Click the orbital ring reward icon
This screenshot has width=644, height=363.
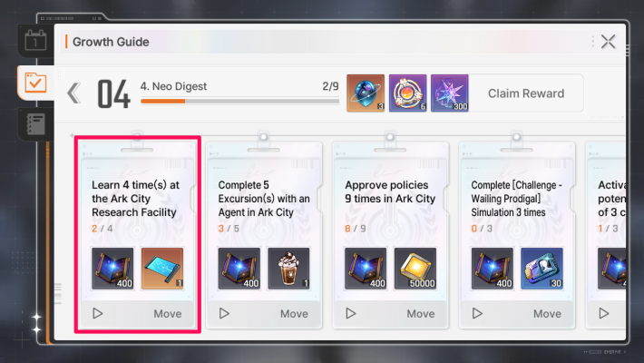tap(407, 93)
